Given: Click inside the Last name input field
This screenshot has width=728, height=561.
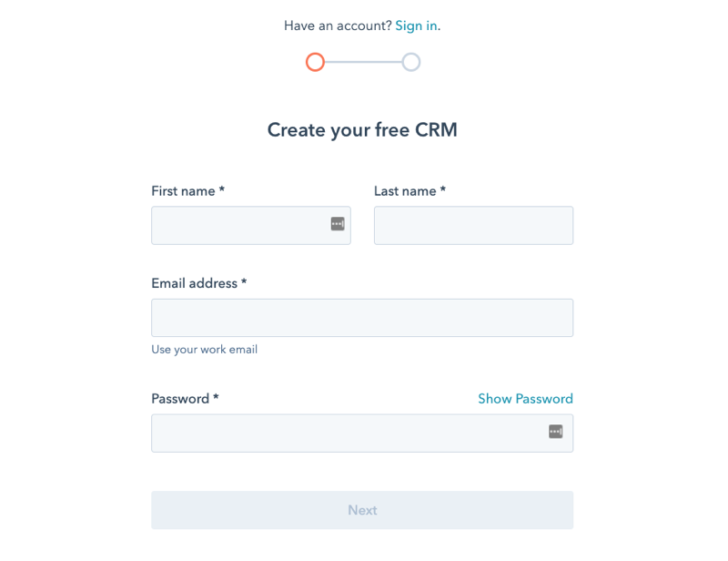Looking at the screenshot, I should [x=473, y=225].
